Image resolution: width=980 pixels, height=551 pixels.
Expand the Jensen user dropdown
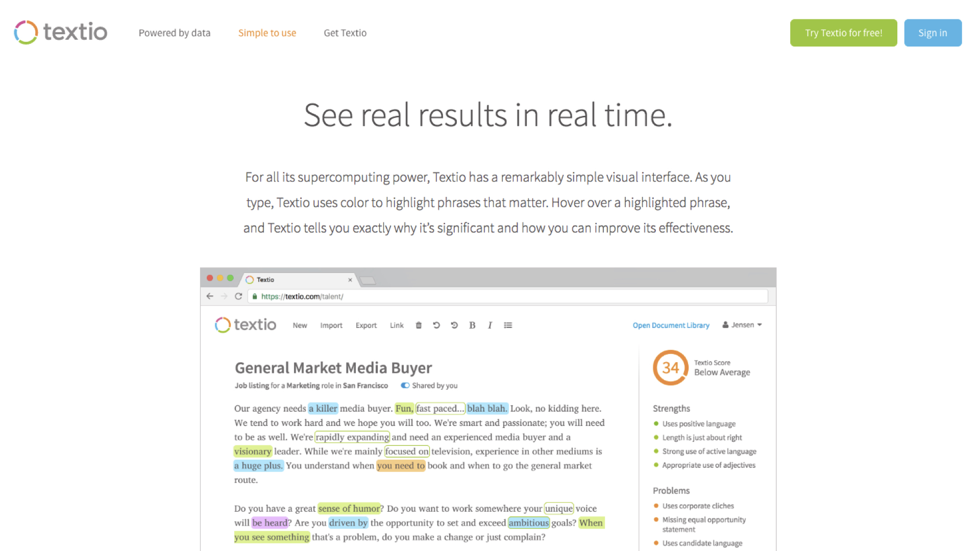[742, 324]
